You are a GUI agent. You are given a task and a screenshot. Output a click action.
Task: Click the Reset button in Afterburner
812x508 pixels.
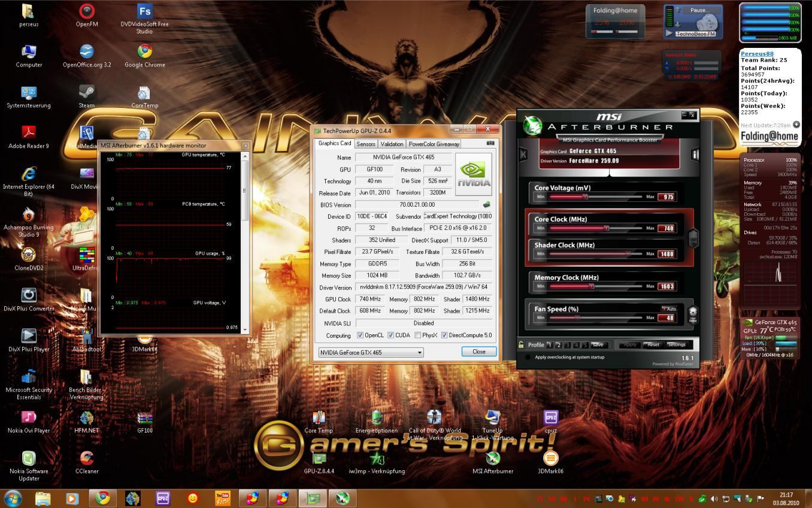point(653,344)
